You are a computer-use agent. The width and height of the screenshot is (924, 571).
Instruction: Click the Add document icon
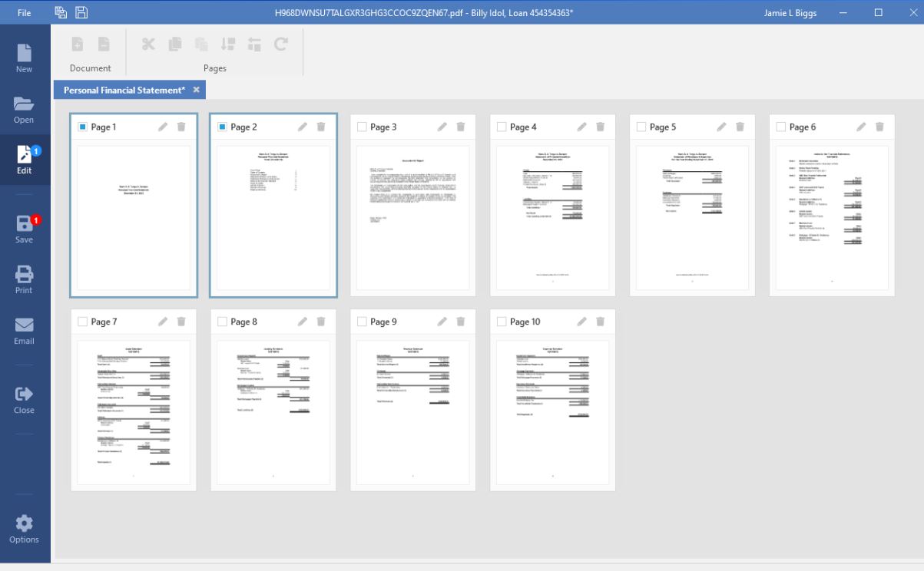(x=78, y=45)
